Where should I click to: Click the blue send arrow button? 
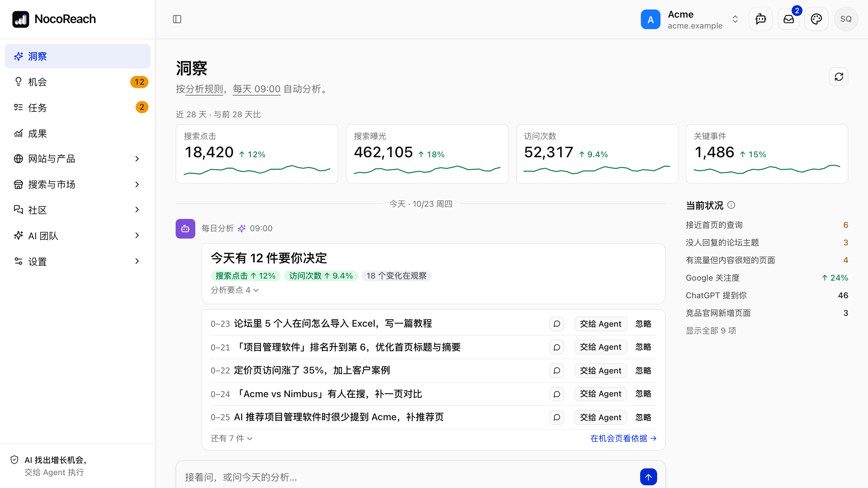(x=648, y=477)
